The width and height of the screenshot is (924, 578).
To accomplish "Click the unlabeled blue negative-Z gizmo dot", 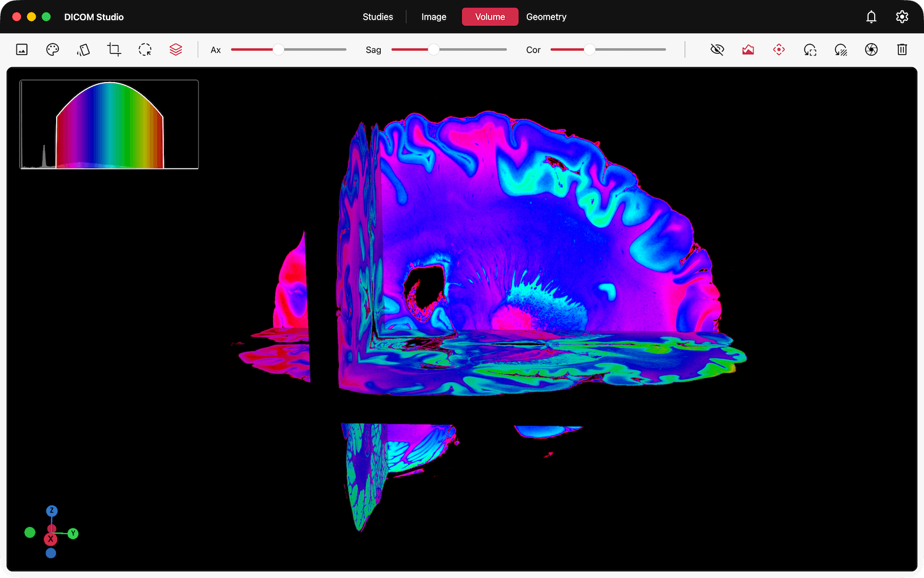I will click(x=51, y=553).
